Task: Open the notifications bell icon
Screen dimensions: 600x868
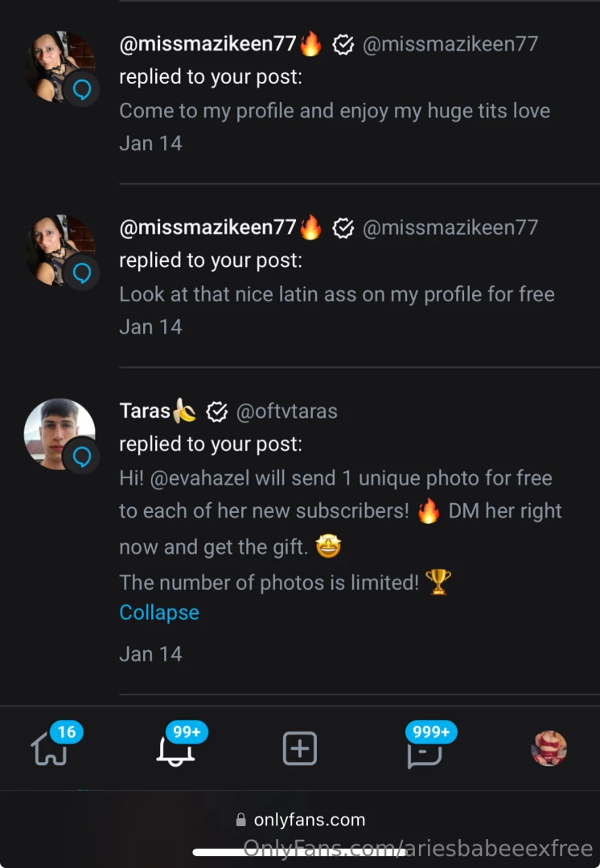Action: coord(175,749)
